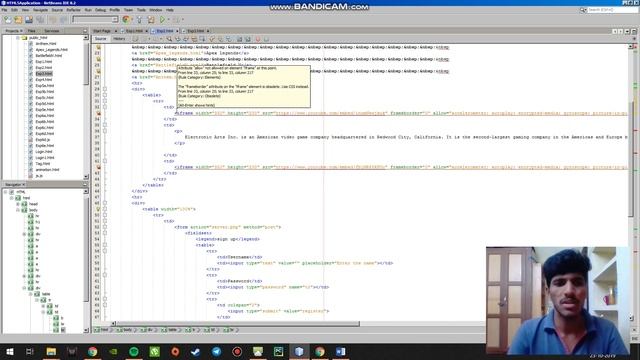Click the error marker on the first iframe line
Screen dimensions: 640x360
click(98, 113)
